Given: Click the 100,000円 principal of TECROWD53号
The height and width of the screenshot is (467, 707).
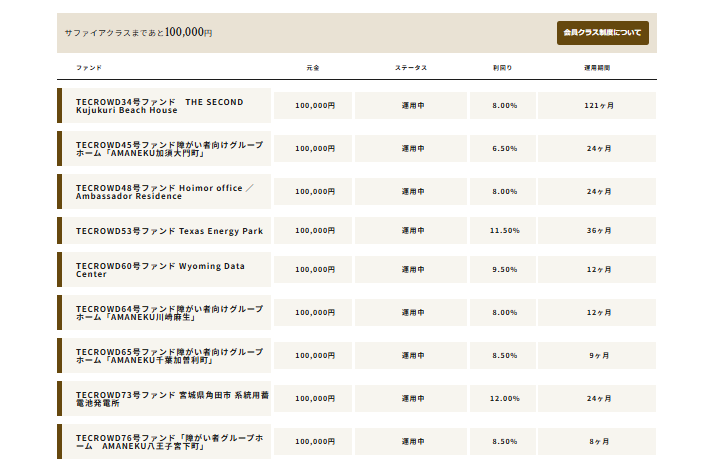Looking at the screenshot, I should point(313,230).
